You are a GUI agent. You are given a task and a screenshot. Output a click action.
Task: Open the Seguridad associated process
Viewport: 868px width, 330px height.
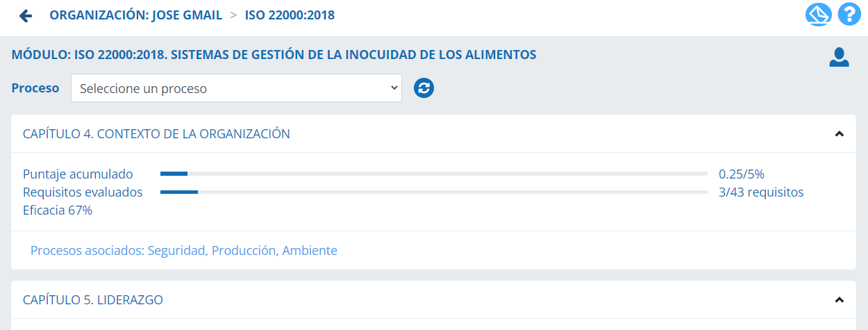(176, 251)
